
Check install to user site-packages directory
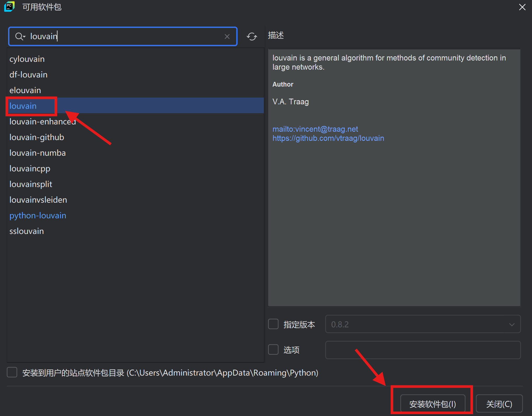tap(12, 372)
